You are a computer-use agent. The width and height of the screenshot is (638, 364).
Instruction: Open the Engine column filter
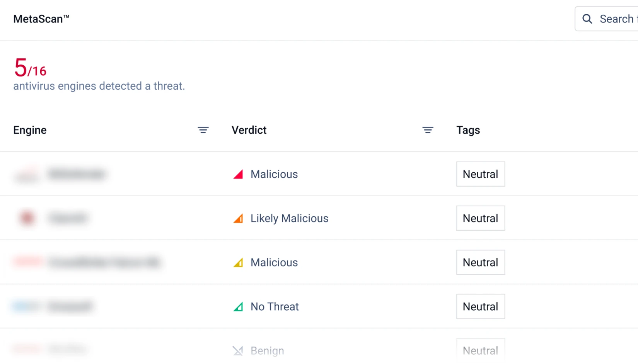(x=203, y=130)
